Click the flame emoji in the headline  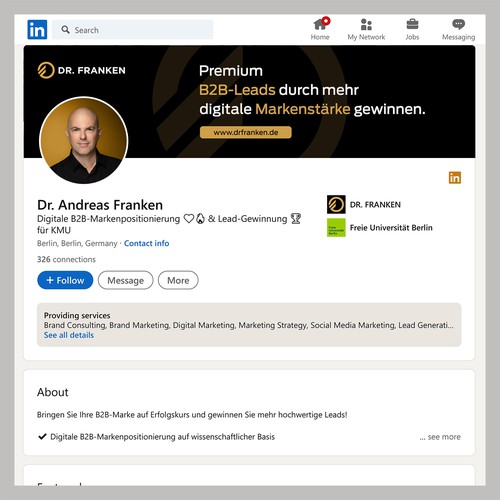tap(200, 219)
